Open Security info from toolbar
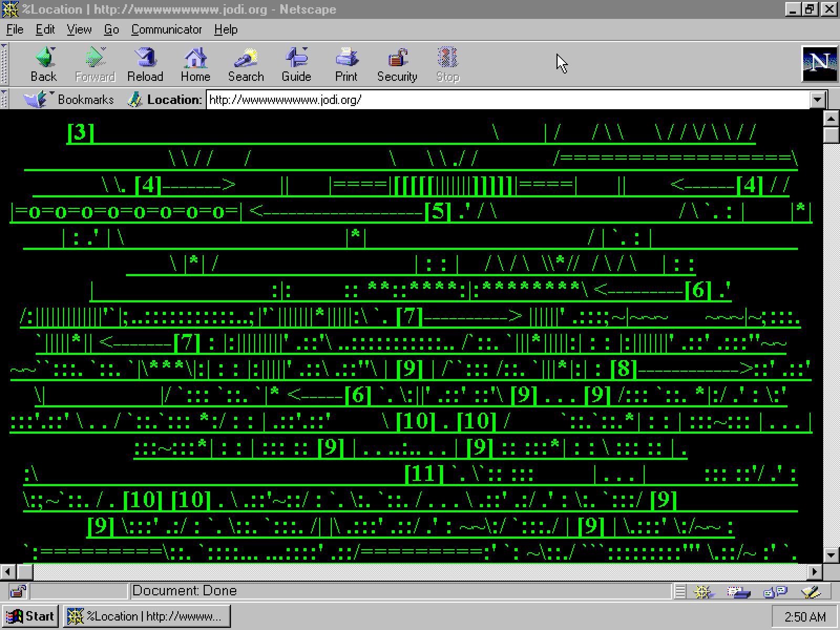This screenshot has width=840, height=630. tap(397, 65)
